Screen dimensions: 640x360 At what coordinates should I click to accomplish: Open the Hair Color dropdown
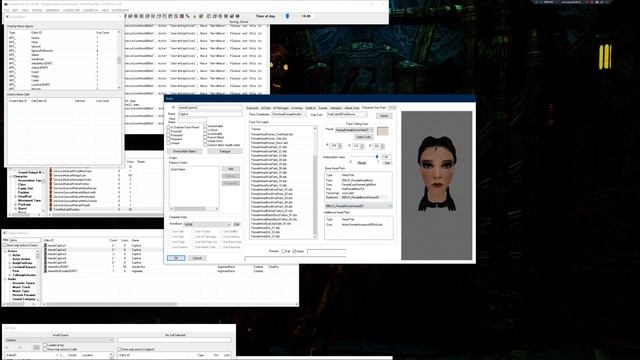pos(347,115)
